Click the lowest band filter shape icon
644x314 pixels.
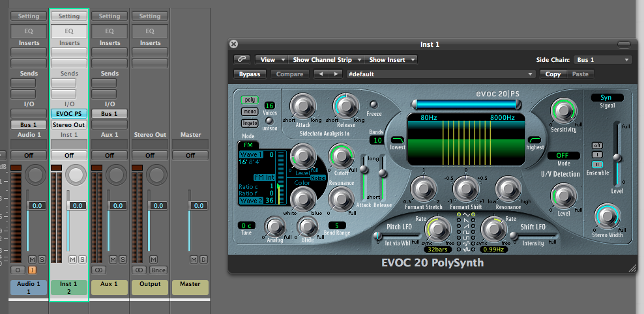coord(397,139)
